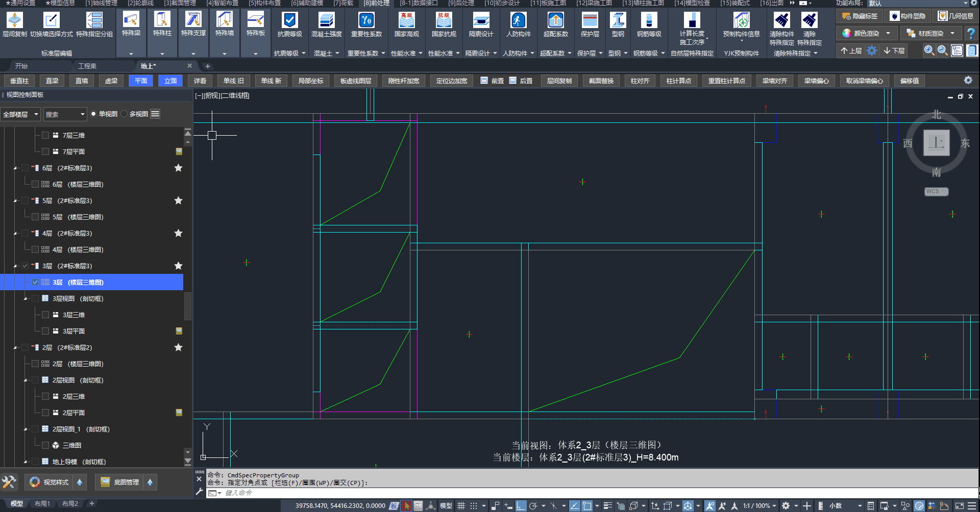Open the [8]前处理 menu tab

[376, 3]
